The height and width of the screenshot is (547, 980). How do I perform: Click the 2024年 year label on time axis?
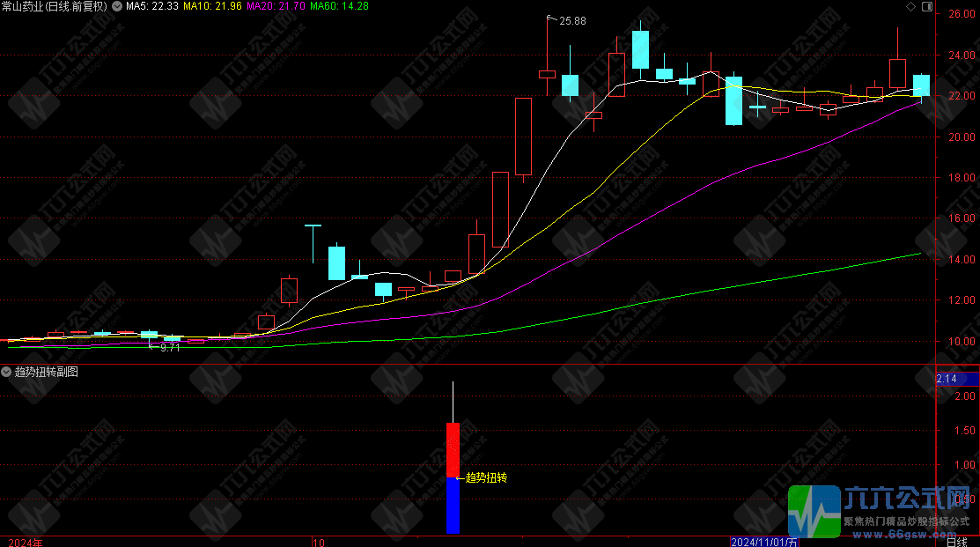[x=26, y=541]
